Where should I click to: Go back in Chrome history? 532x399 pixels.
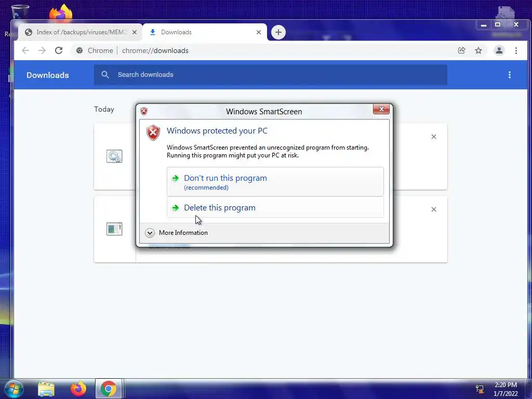pos(25,50)
